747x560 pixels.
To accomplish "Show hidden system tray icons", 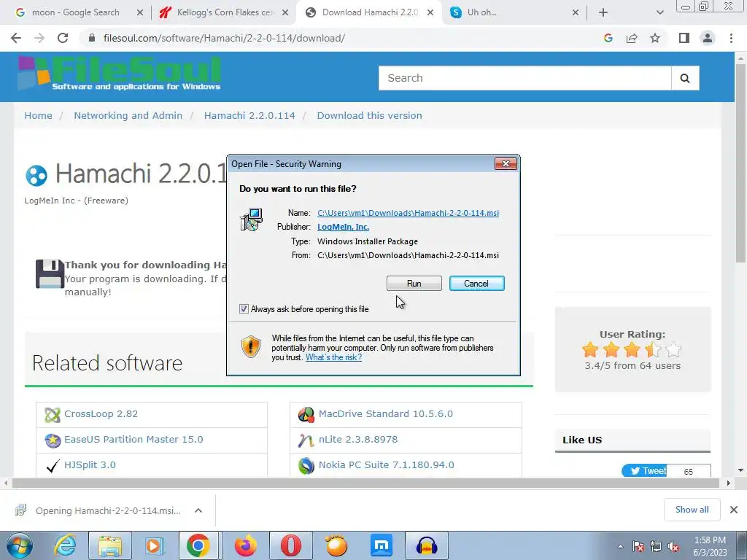I will pos(620,546).
